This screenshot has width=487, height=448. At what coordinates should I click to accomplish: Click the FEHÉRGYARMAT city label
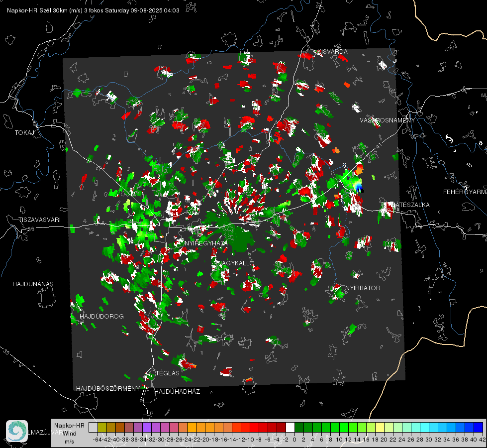[465, 192]
